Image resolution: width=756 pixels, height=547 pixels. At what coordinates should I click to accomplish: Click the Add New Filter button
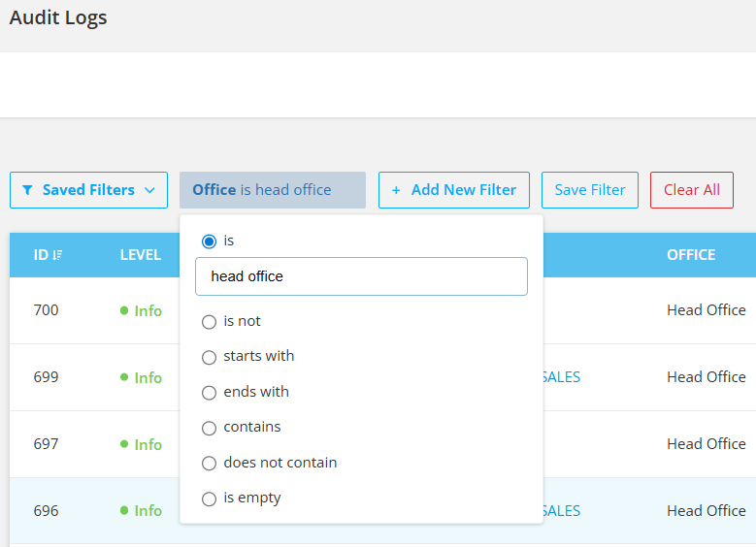point(453,190)
